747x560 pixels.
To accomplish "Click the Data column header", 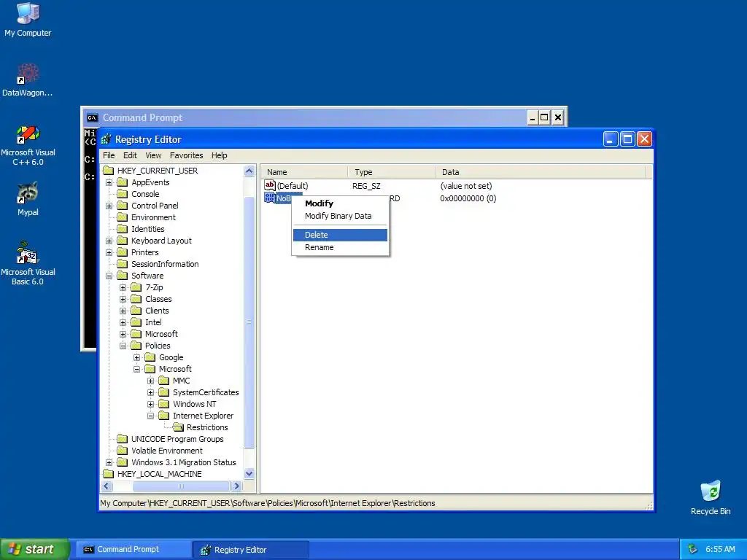I will [x=541, y=172].
